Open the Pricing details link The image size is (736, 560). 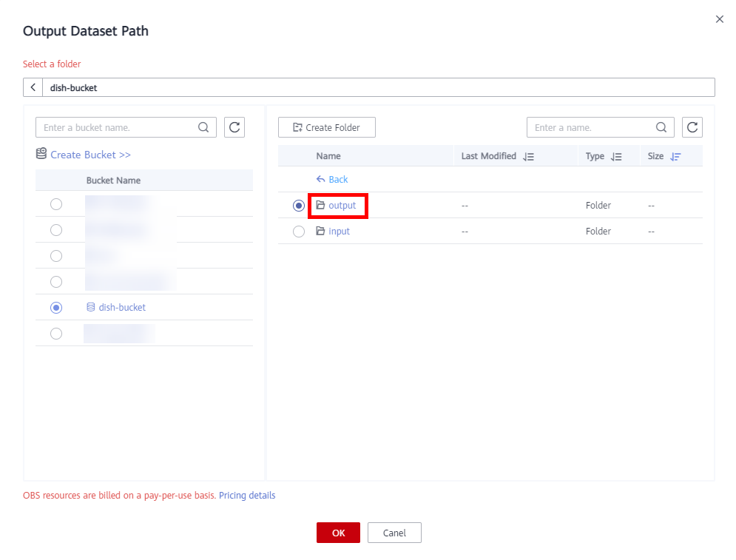[247, 496]
